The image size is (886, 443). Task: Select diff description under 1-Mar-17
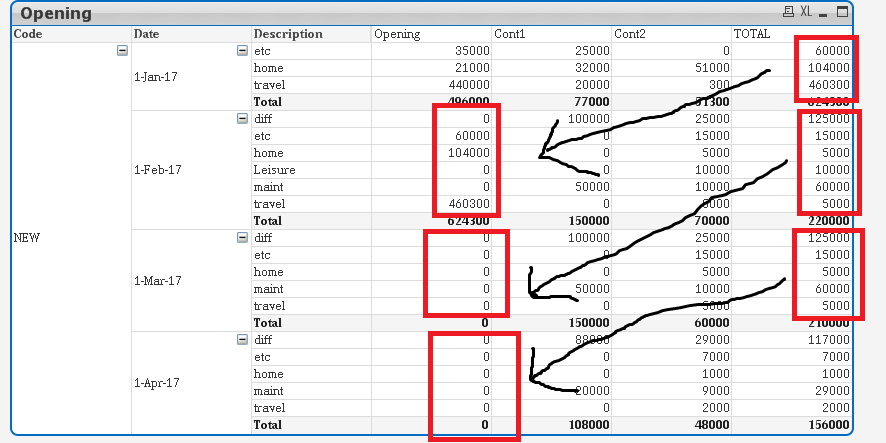pyautogui.click(x=263, y=238)
